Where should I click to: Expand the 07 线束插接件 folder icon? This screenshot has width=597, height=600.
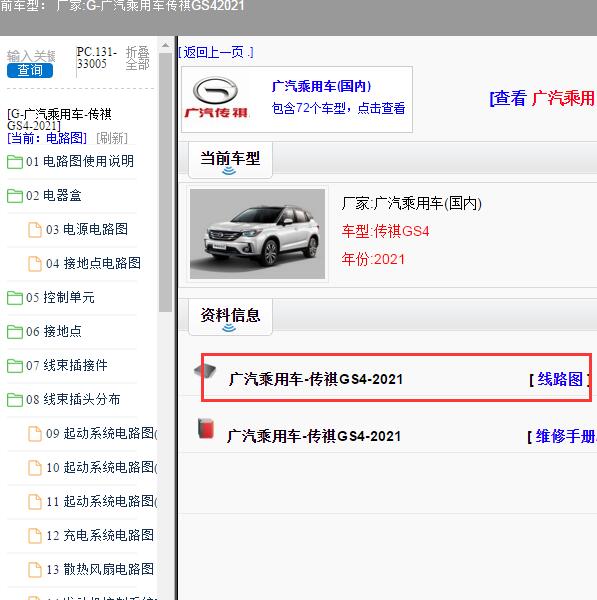pyautogui.click(x=15, y=366)
